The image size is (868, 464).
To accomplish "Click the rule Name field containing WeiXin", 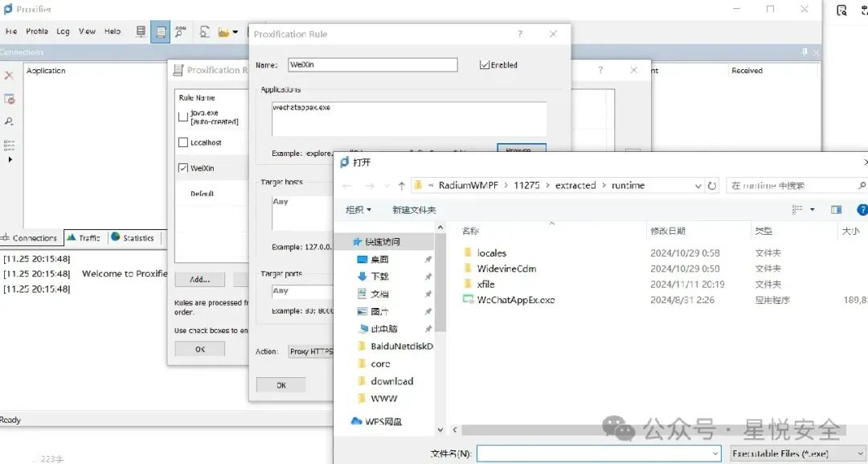I will pos(373,65).
